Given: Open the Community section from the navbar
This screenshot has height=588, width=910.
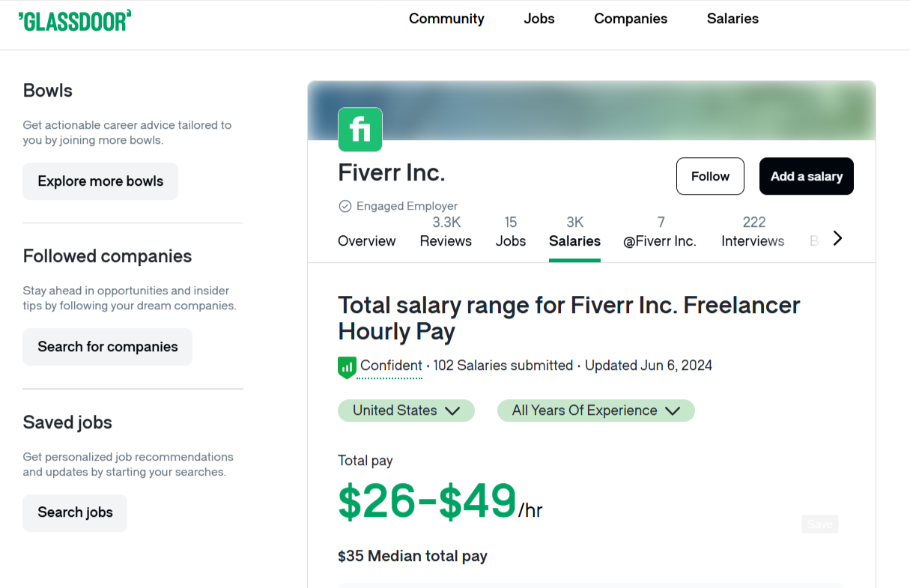Looking at the screenshot, I should (x=446, y=18).
